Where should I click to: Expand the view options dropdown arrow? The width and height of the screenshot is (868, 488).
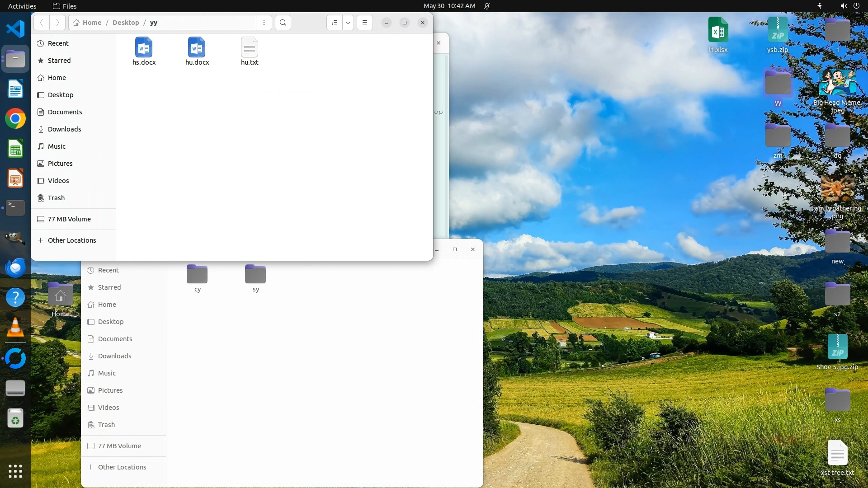click(x=348, y=23)
